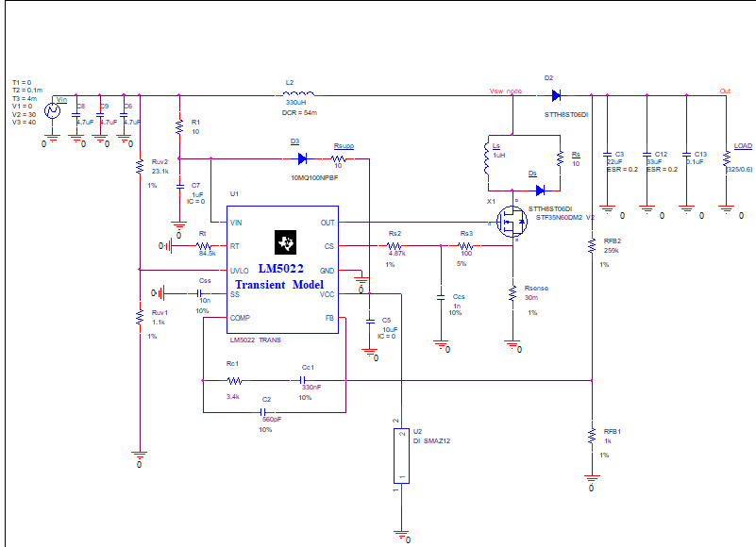Viewport: 756px width, 547px height.
Task: Click the VIN pin label on U1
Action: pyautogui.click(x=236, y=223)
